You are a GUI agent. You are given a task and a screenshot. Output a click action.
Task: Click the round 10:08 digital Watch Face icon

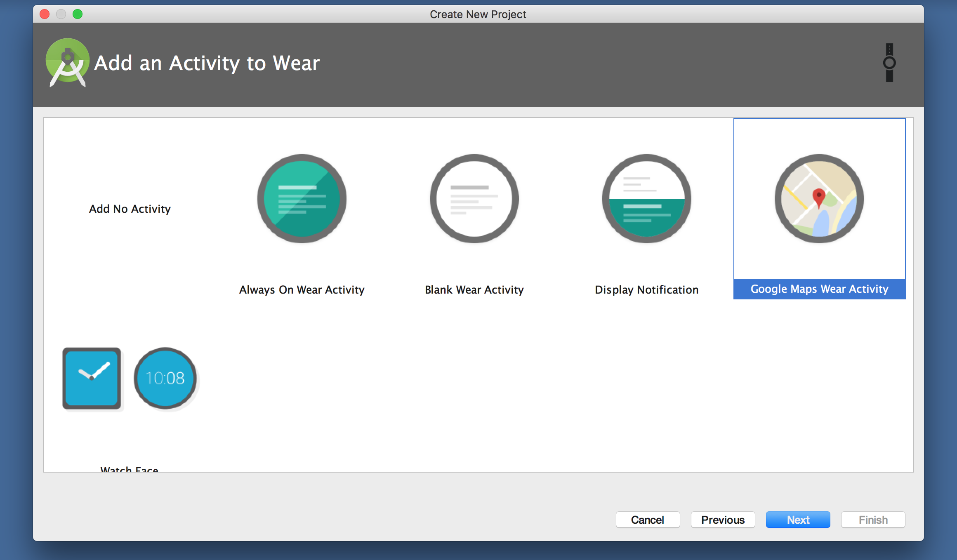click(x=165, y=378)
